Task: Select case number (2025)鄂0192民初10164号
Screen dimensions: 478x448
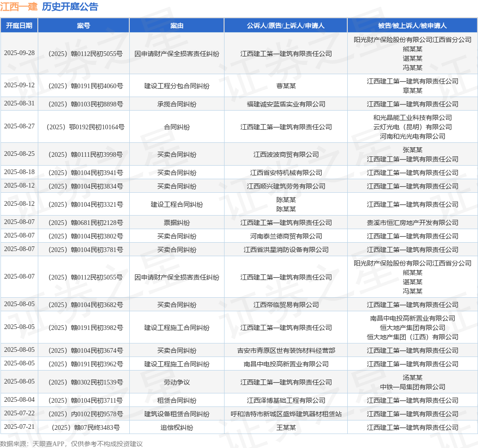Action: [85, 127]
